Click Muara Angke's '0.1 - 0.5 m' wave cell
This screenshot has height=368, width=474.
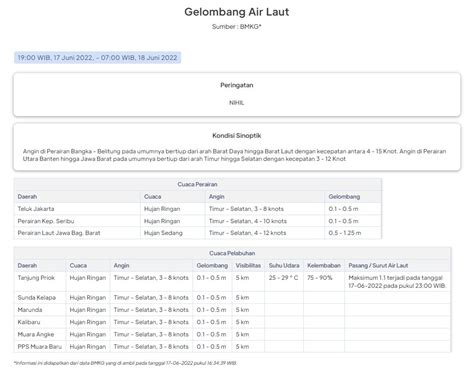tap(211, 334)
